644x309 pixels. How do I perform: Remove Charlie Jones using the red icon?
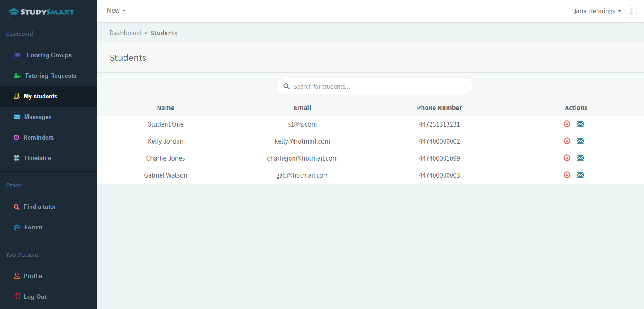tap(567, 158)
